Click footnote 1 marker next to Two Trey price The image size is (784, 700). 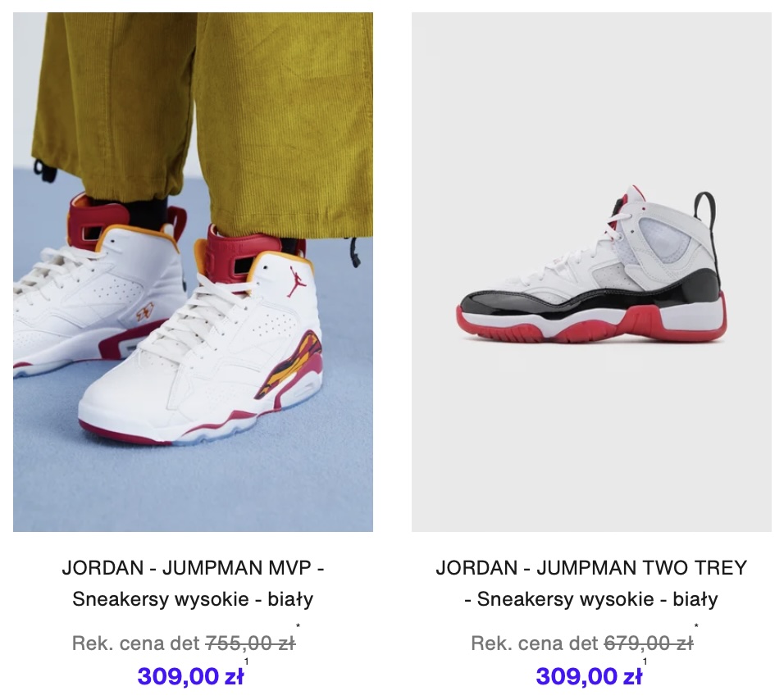[x=645, y=661]
